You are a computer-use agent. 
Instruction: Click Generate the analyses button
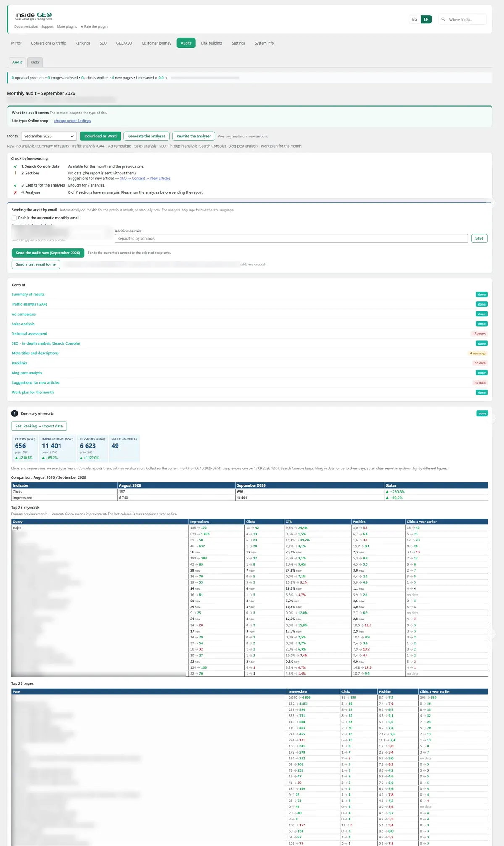[147, 136]
